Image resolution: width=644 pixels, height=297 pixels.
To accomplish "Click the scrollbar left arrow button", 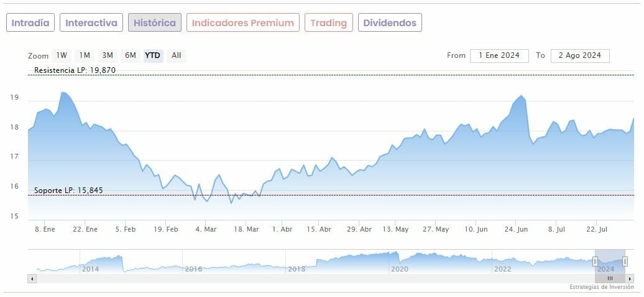I will tap(32, 278).
